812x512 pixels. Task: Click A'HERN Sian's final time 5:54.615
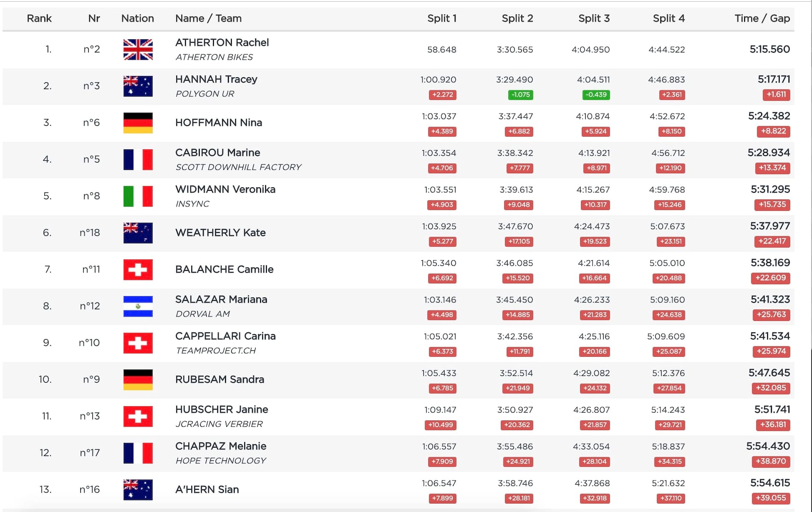point(770,483)
